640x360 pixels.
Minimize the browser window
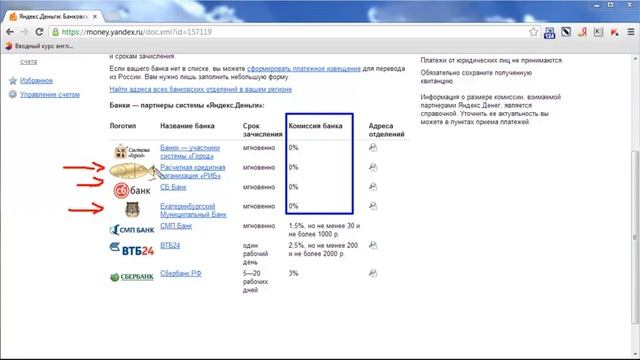click(x=597, y=5)
